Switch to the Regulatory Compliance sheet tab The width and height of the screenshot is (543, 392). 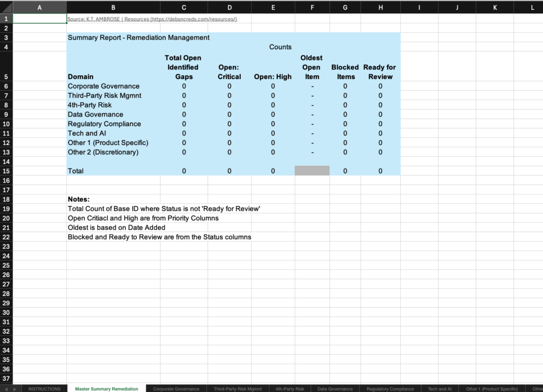(x=390, y=389)
